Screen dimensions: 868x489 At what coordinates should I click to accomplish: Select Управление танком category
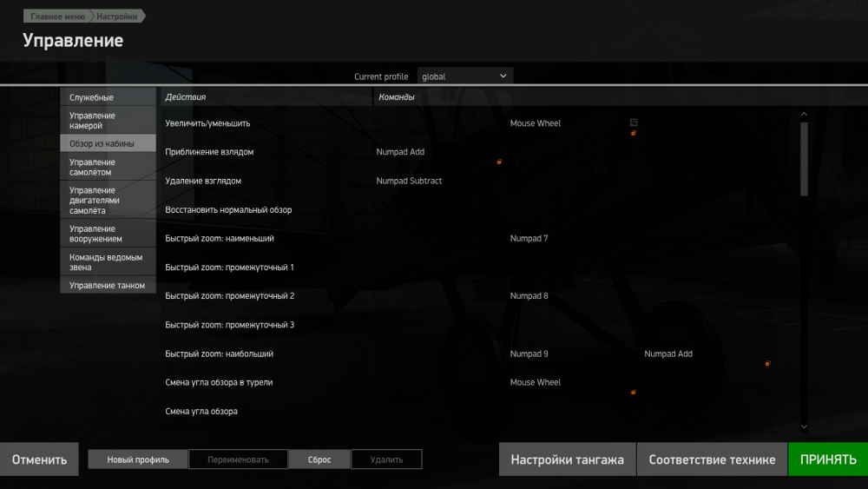pos(108,285)
